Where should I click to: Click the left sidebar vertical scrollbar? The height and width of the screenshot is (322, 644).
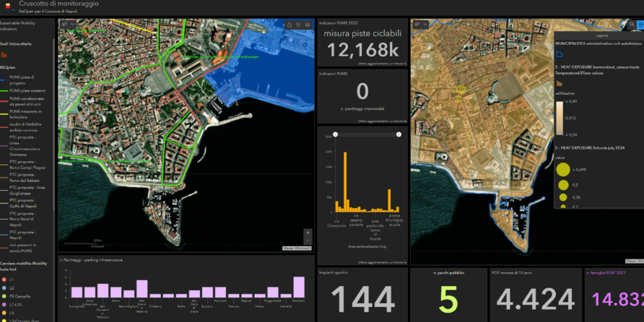(x=54, y=123)
